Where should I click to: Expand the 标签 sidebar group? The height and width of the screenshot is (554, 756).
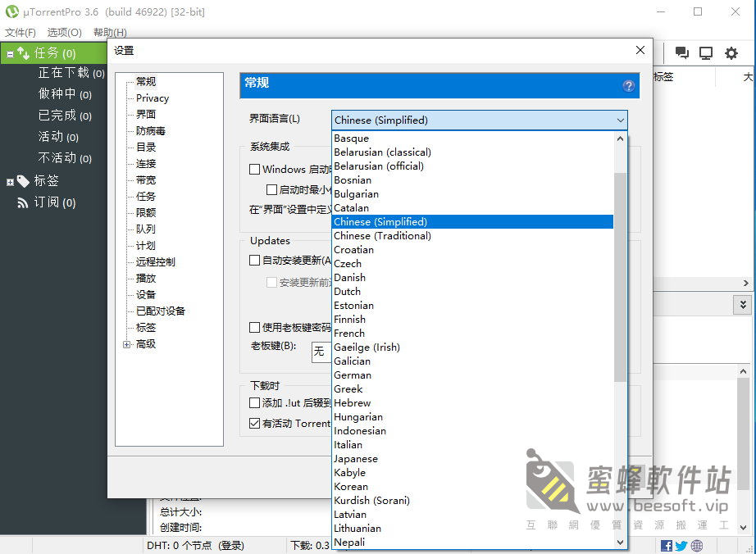[10, 182]
